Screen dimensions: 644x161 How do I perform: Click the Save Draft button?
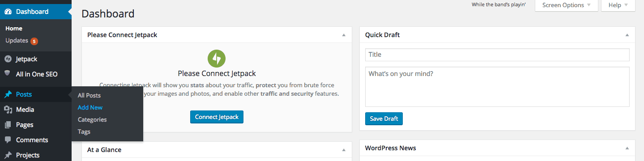[384, 119]
